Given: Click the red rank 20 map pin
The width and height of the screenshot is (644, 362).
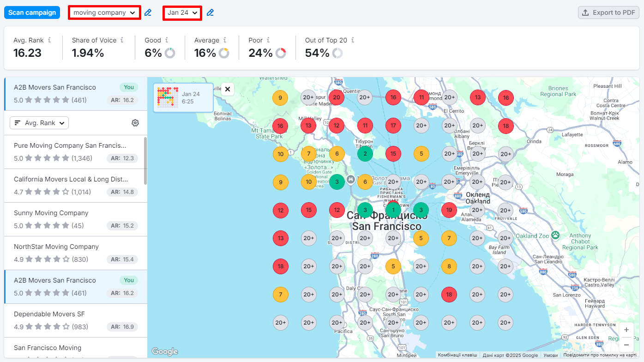Looking at the screenshot, I should (337, 97).
